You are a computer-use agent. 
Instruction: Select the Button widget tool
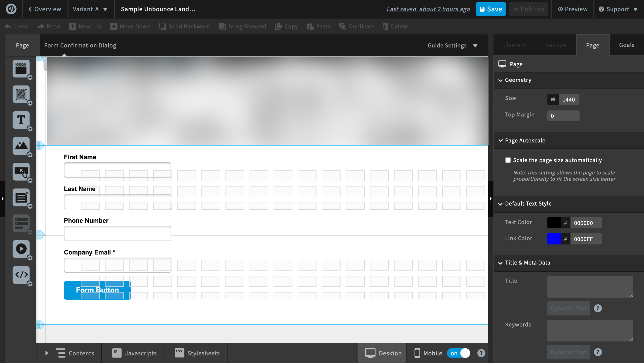pos(21,172)
